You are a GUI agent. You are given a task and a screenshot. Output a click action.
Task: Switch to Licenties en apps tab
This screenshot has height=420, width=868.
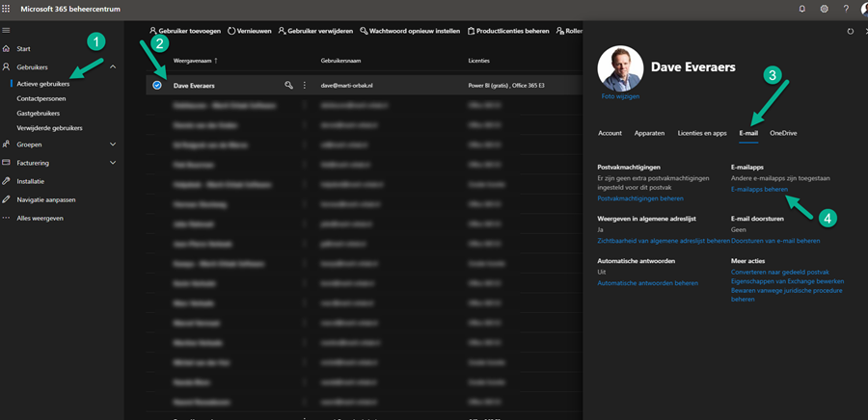702,133
